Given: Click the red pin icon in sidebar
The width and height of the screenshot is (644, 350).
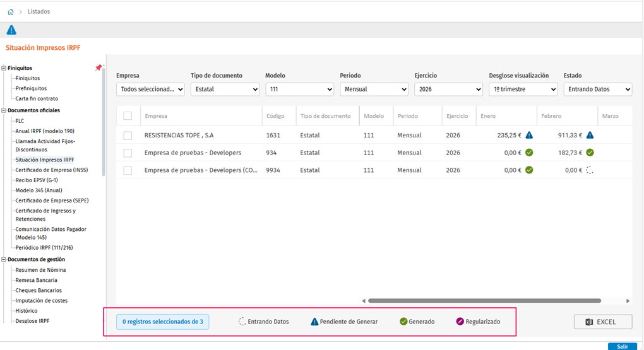Looking at the screenshot, I should click(x=98, y=67).
